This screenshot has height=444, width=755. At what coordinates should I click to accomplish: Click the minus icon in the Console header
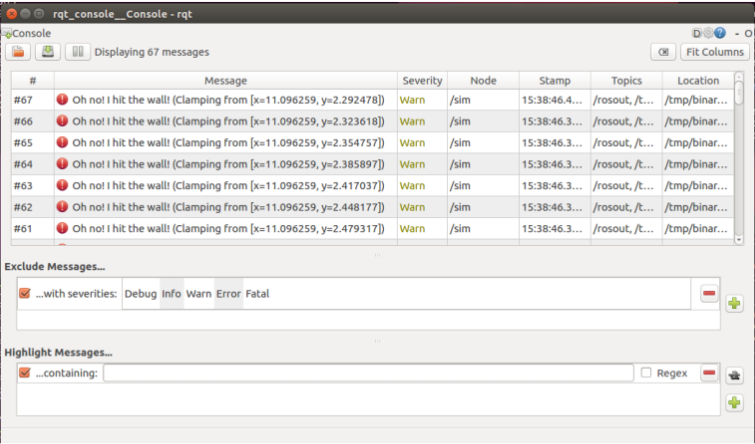(737, 34)
